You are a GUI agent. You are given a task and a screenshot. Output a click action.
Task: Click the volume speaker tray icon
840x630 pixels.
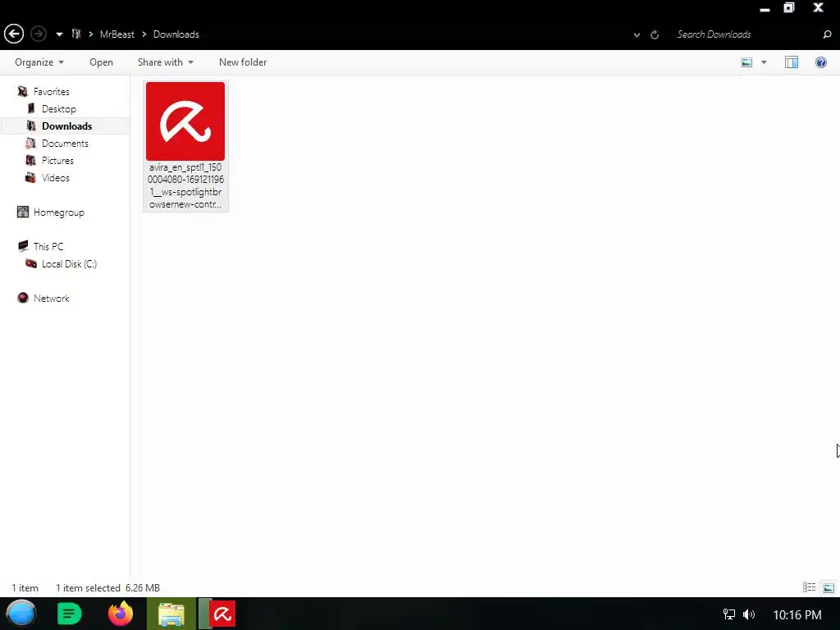click(749, 614)
